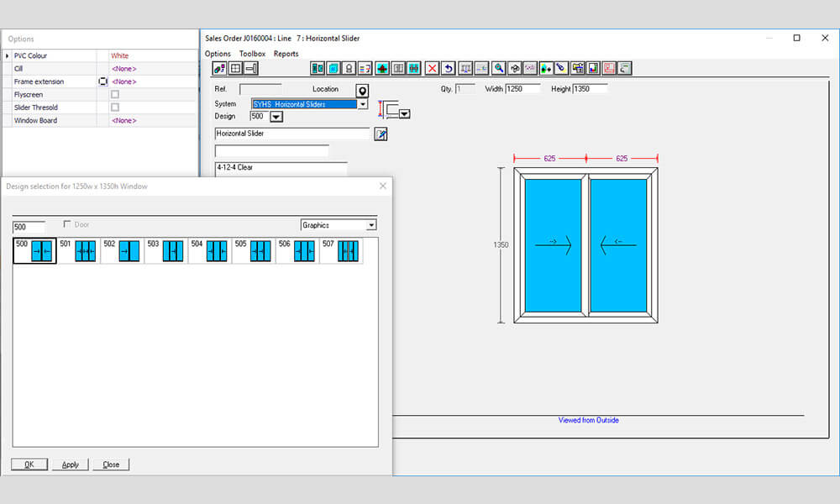Enable the Flyscreen checkbox
The width and height of the screenshot is (840, 504).
114,95
